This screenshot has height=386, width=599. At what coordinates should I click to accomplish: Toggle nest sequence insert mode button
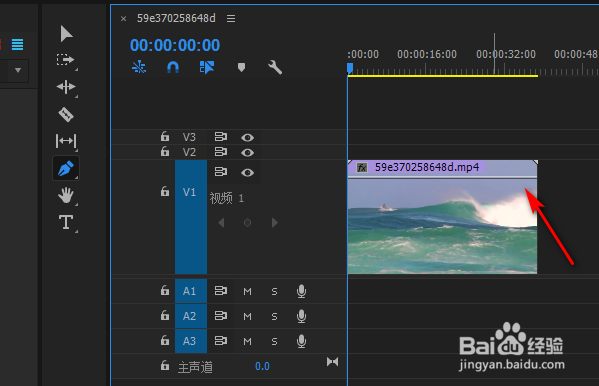(139, 67)
